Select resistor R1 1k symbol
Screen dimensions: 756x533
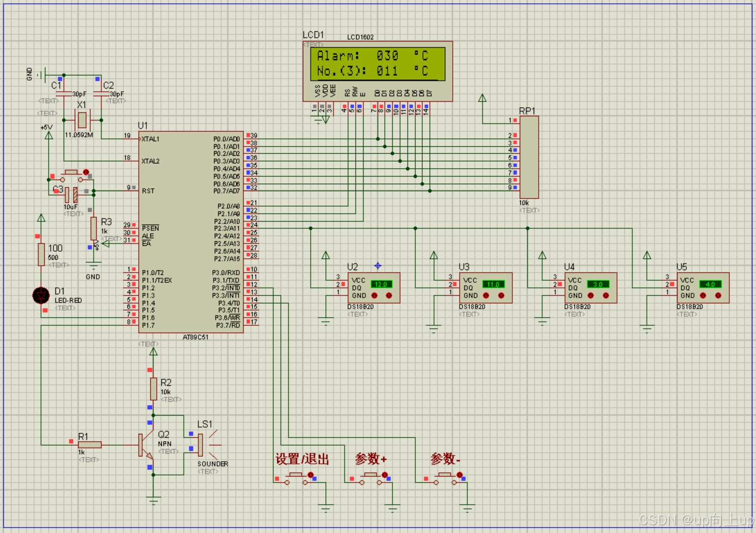[90, 445]
